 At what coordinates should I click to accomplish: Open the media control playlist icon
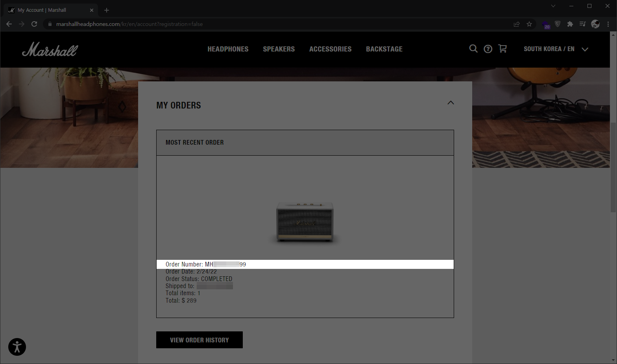point(583,24)
